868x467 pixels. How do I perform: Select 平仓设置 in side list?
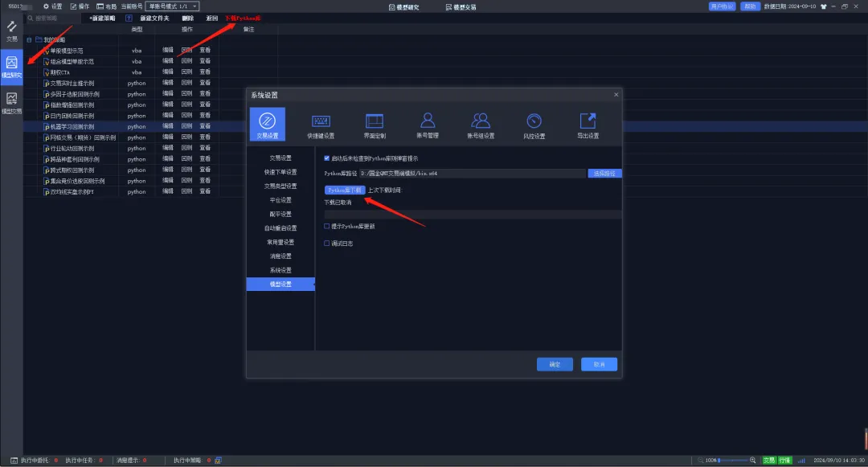[280, 200]
